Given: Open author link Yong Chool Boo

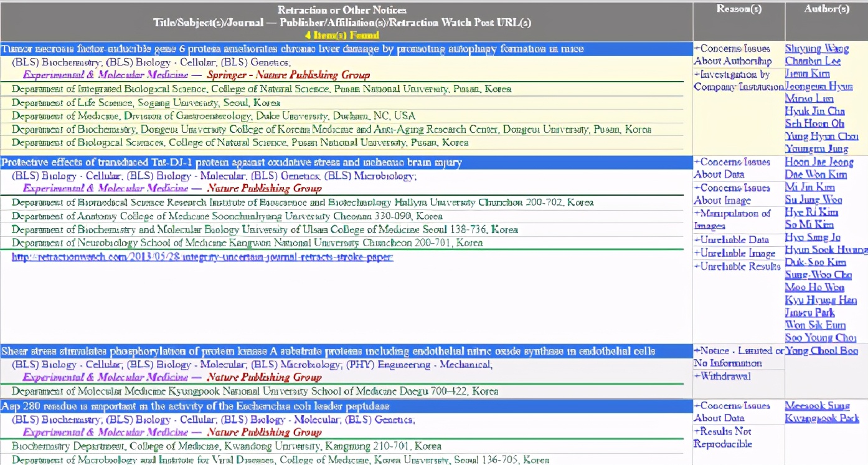Looking at the screenshot, I should pos(821,351).
